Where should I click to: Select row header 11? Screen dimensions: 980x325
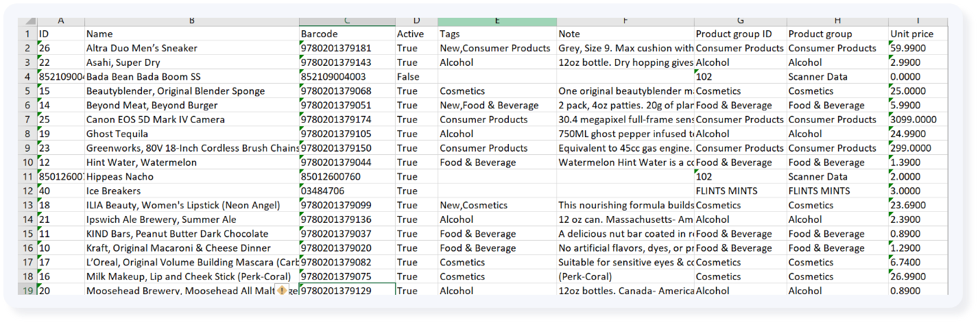pos(27,176)
